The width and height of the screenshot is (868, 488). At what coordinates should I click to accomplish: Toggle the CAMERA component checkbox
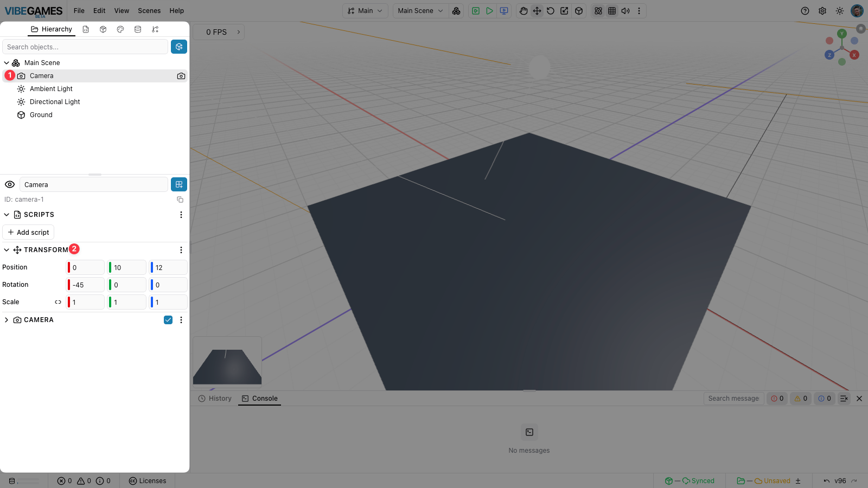tap(168, 320)
